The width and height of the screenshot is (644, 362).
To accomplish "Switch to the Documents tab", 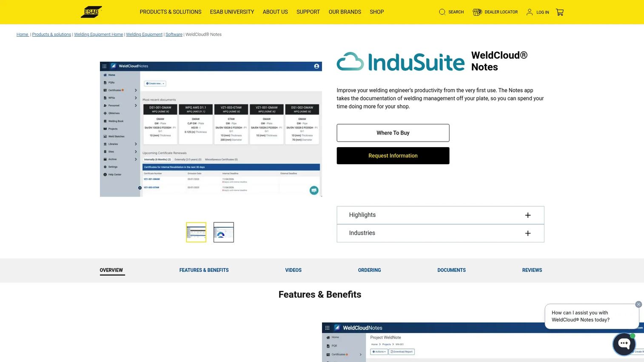I will [x=452, y=270].
